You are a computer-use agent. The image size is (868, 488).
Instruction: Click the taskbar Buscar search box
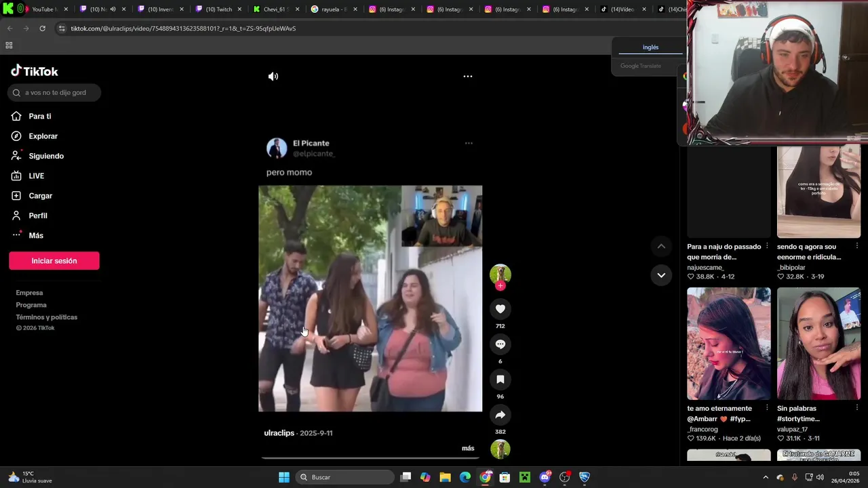(x=345, y=477)
